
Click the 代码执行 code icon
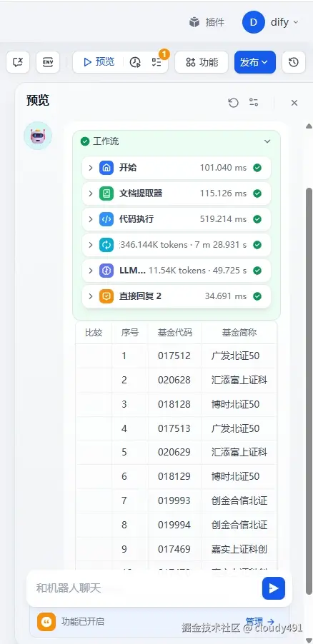pyautogui.click(x=106, y=219)
